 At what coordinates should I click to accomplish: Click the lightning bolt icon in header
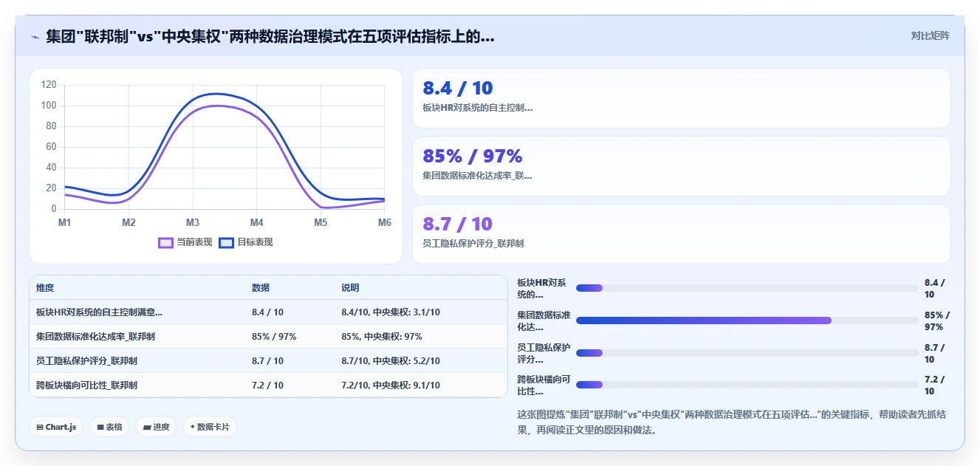point(35,36)
